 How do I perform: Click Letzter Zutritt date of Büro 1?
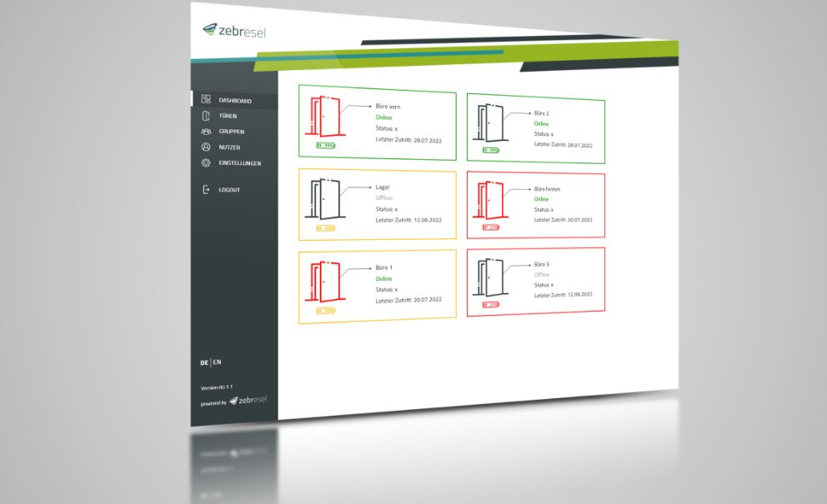(408, 300)
